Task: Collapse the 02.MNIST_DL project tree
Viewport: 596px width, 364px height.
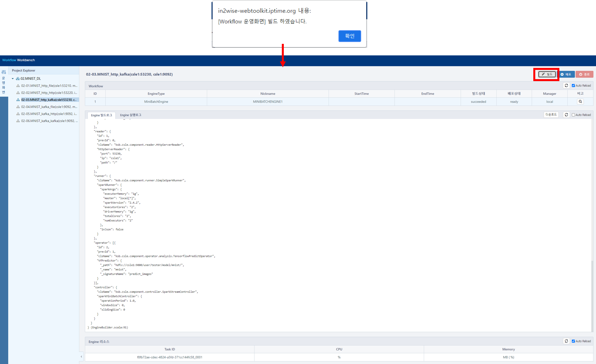Action: (x=13, y=78)
